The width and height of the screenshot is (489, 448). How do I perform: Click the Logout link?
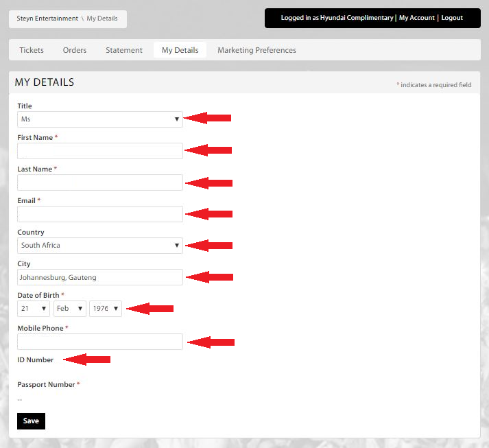(x=452, y=18)
